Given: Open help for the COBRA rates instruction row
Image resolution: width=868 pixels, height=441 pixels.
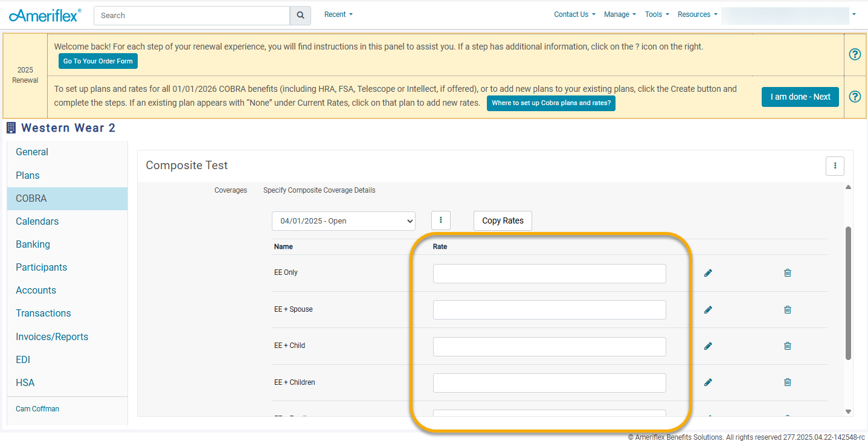Looking at the screenshot, I should tap(855, 97).
